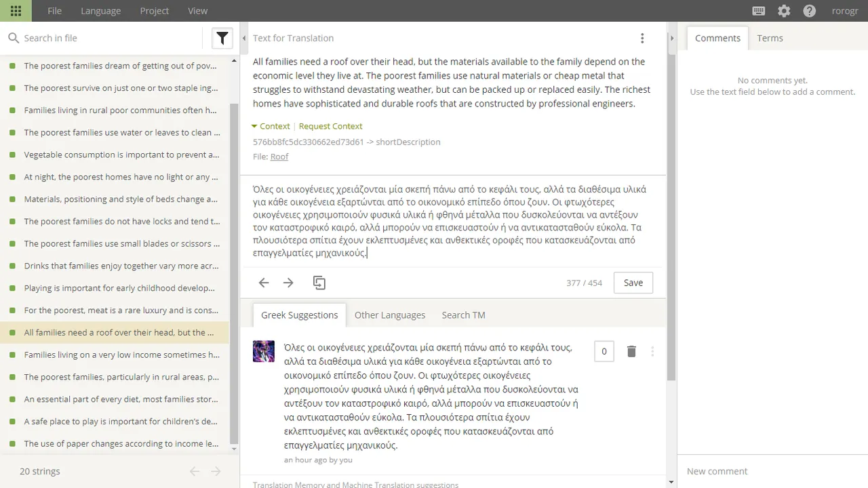Open help question mark icon

tap(810, 11)
